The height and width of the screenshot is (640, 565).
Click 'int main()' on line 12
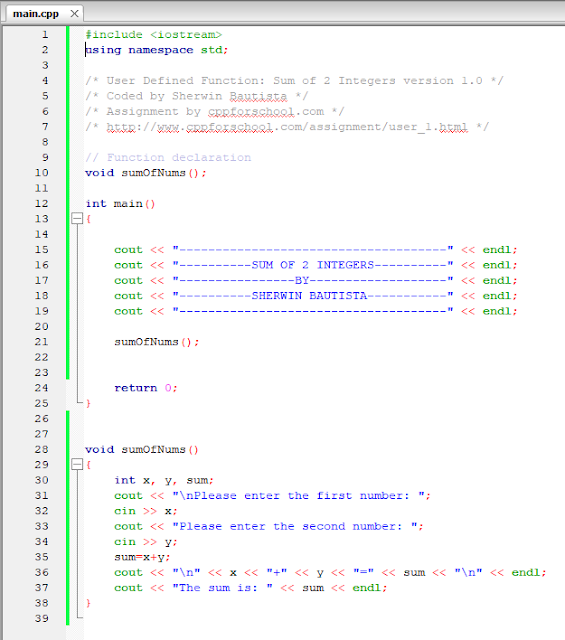(x=120, y=204)
